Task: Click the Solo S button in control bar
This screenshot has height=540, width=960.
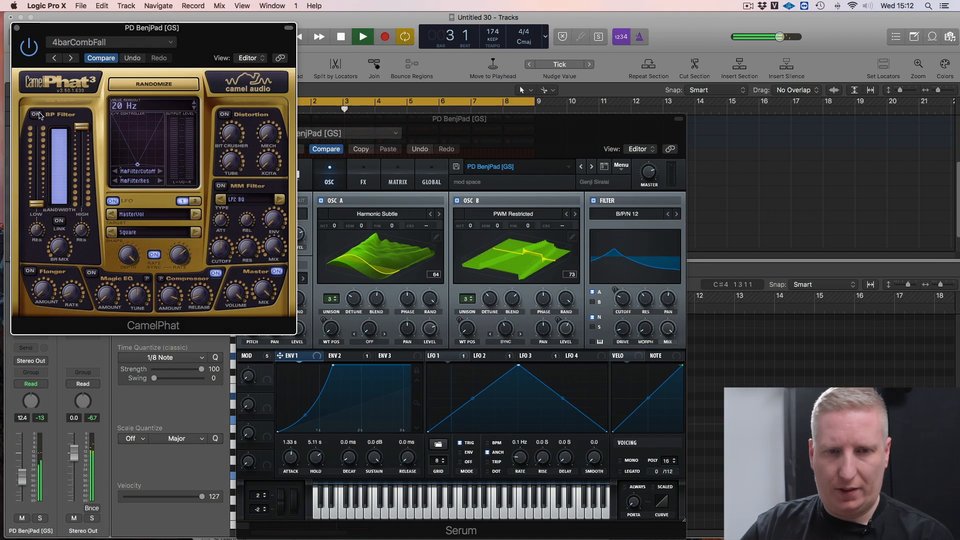Action: (x=598, y=37)
